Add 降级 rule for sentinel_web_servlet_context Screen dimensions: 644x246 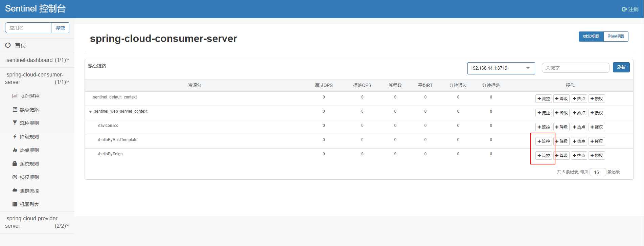pyautogui.click(x=561, y=113)
